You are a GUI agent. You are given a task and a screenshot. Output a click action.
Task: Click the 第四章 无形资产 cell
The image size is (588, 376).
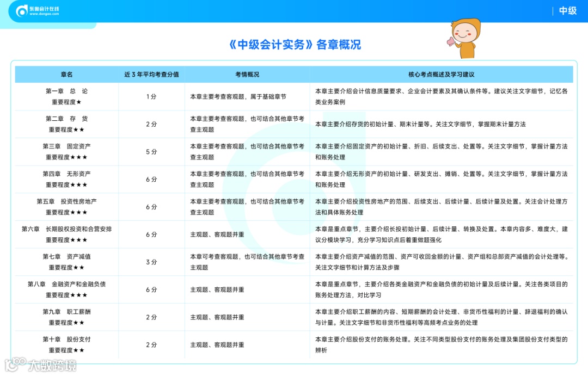(x=66, y=179)
